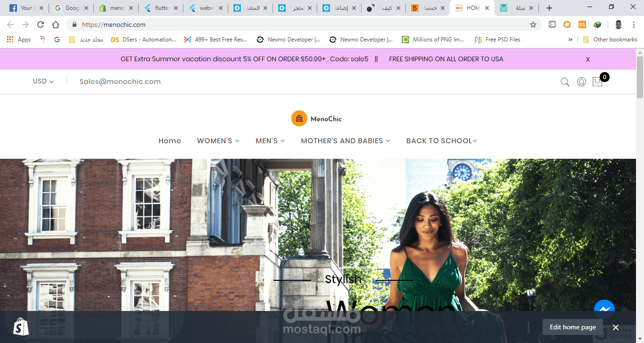Click the page vertical scrollbar thumb

tap(640, 77)
